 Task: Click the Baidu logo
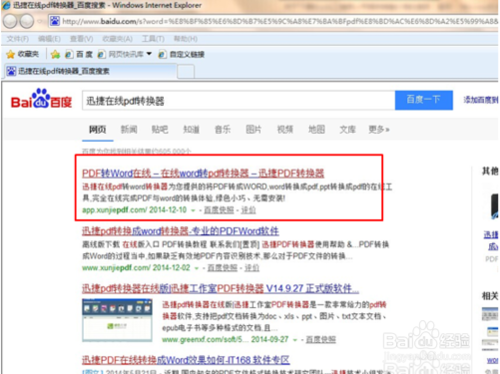41,99
